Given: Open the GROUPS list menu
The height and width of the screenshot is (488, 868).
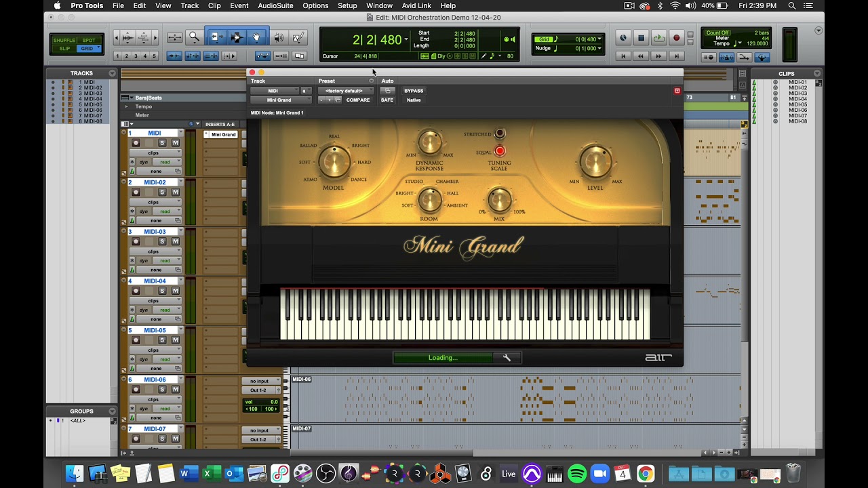Looking at the screenshot, I should 112,411.
